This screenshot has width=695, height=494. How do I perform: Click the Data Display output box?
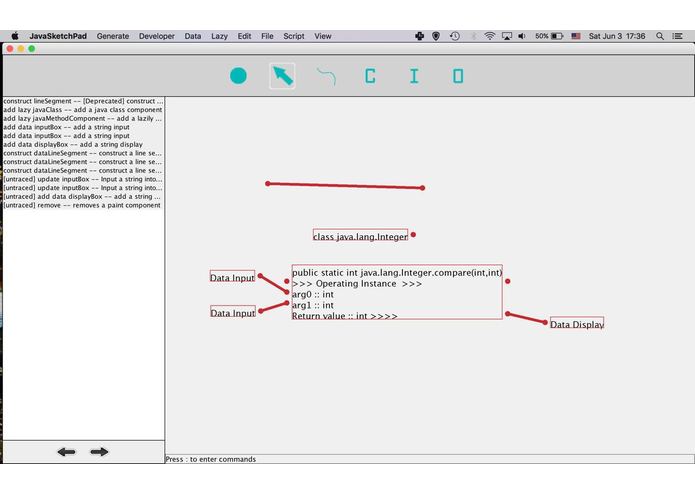[x=577, y=323]
